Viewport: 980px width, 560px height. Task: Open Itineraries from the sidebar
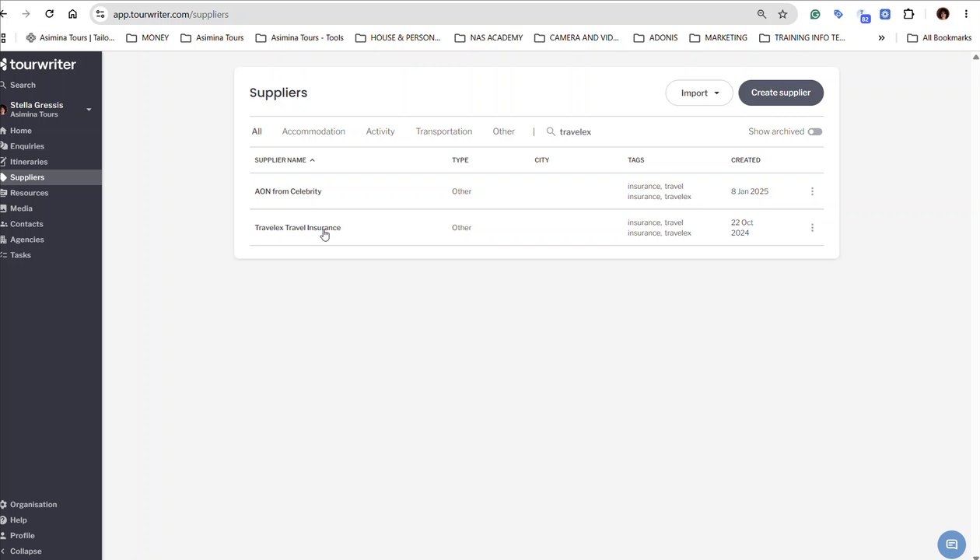click(29, 162)
